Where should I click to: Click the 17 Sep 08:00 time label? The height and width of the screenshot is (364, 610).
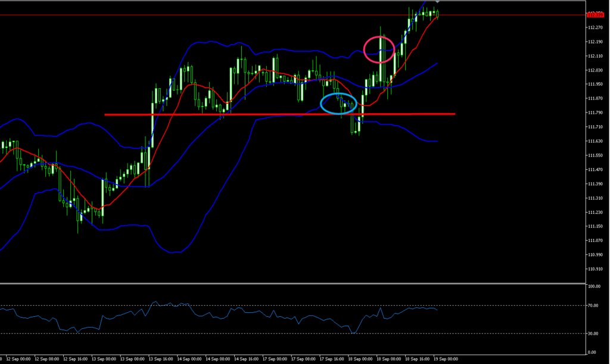[x=303, y=359]
